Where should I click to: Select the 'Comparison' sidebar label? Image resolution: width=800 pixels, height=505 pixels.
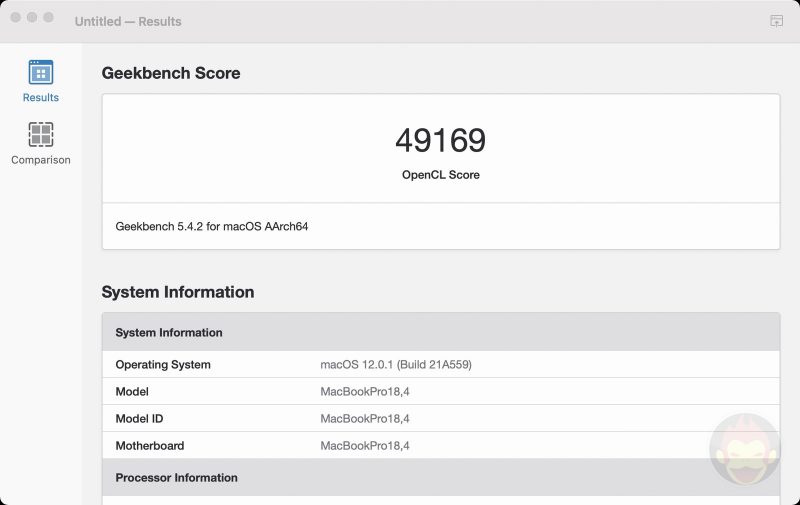(41, 160)
